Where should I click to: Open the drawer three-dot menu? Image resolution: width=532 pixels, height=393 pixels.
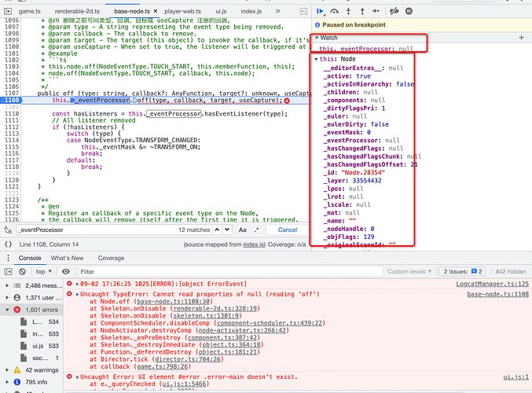8,258
